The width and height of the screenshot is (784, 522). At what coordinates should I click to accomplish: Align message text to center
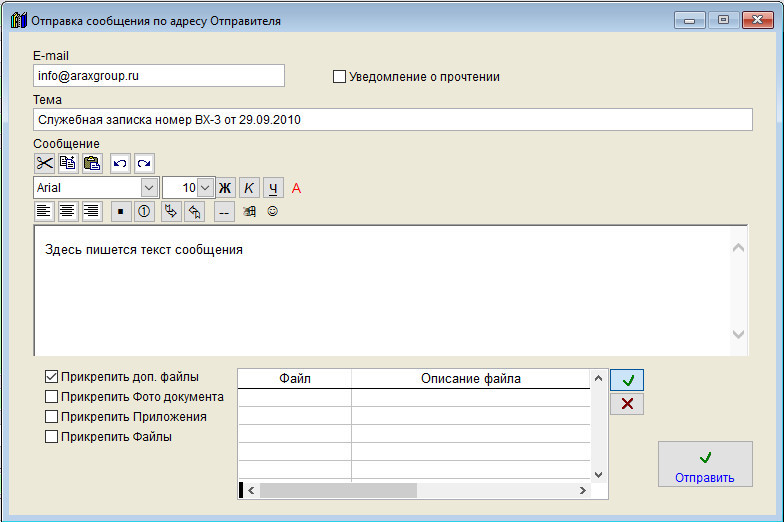(68, 211)
